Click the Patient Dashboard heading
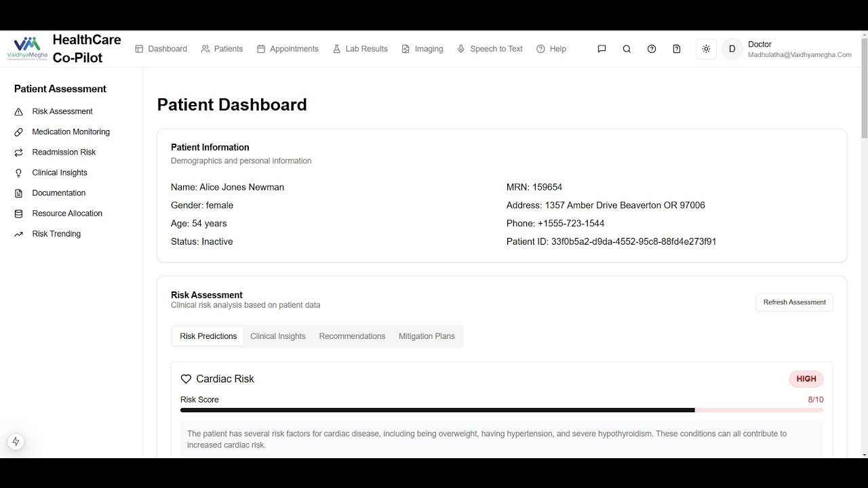The height and width of the screenshot is (488, 868). [232, 104]
